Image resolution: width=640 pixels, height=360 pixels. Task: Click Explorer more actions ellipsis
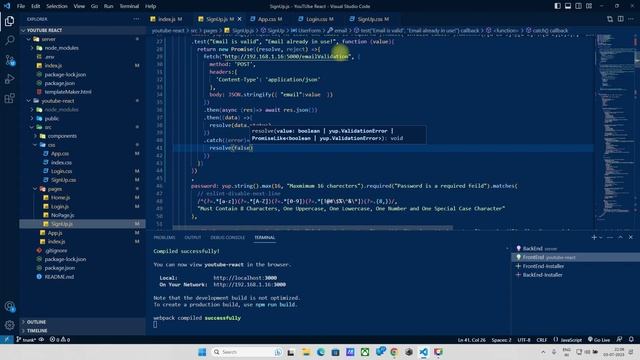coord(136,19)
